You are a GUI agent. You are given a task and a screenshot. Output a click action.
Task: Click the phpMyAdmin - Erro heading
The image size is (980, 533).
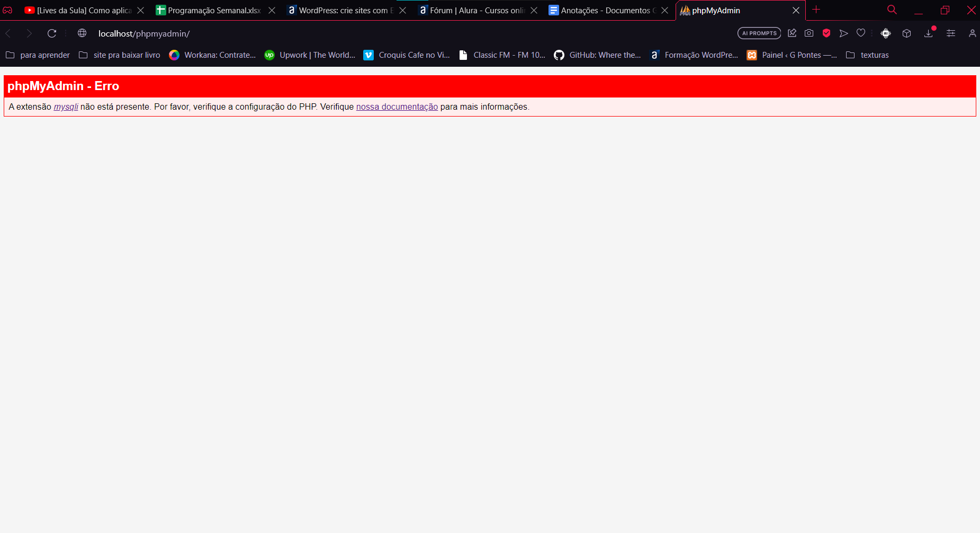(63, 86)
